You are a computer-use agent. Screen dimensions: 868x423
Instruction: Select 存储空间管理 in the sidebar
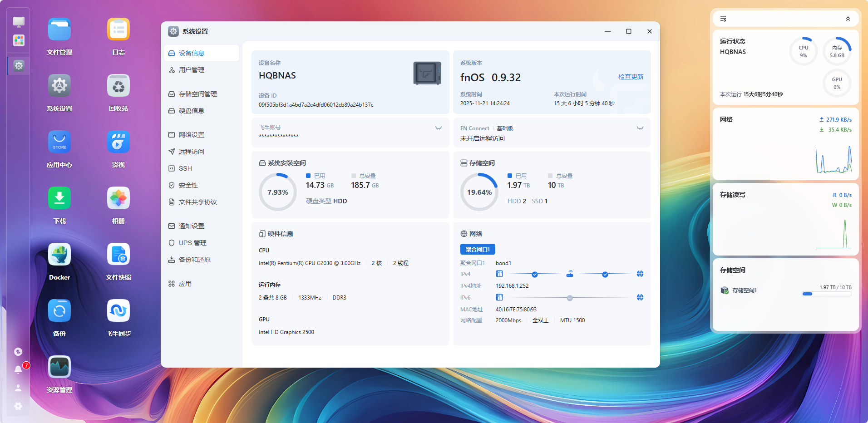[x=197, y=94]
